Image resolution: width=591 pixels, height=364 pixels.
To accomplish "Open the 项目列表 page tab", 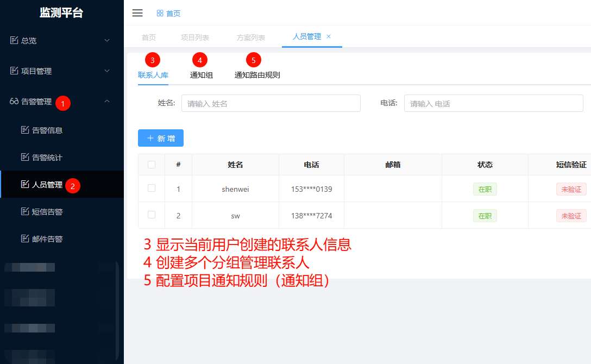I will point(195,37).
